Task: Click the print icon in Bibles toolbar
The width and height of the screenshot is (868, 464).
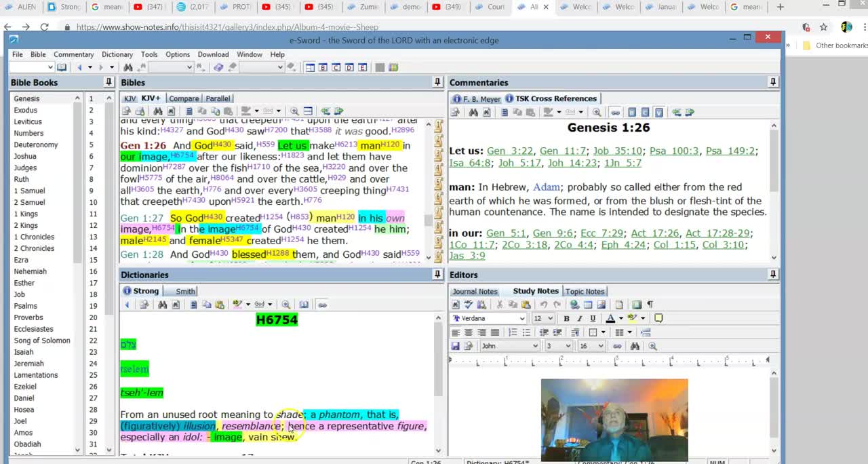Action: 140,111
